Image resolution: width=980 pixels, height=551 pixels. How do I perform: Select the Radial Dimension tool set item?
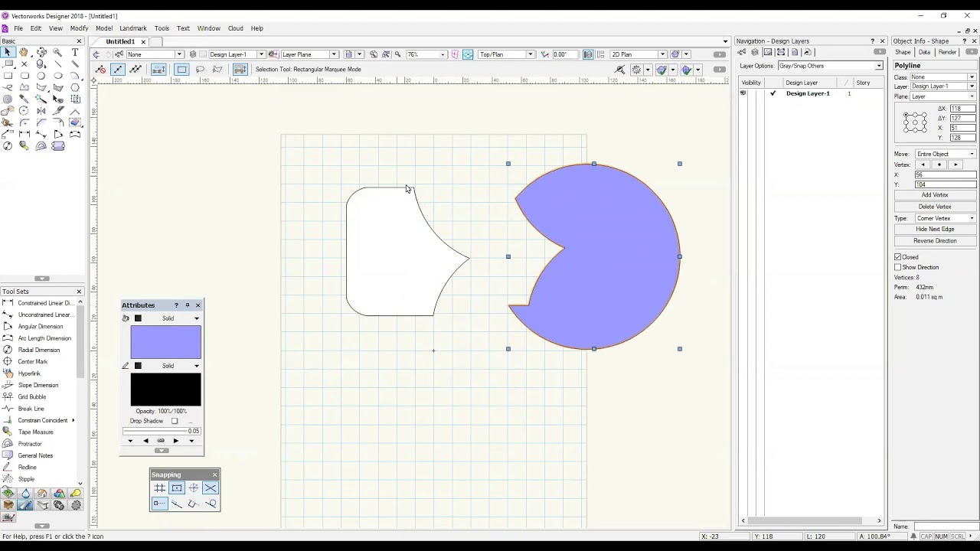[x=39, y=350]
